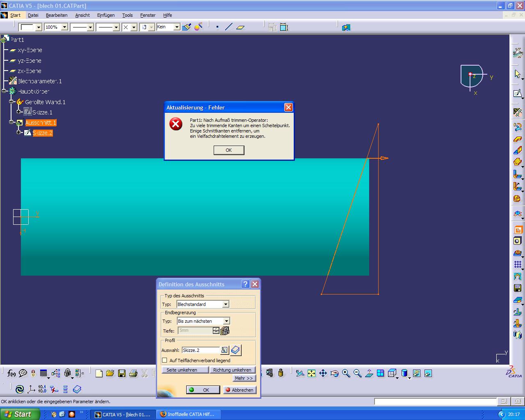The height and width of the screenshot is (420, 525).
Task: Click the Abbrechen button
Action: tap(240, 390)
